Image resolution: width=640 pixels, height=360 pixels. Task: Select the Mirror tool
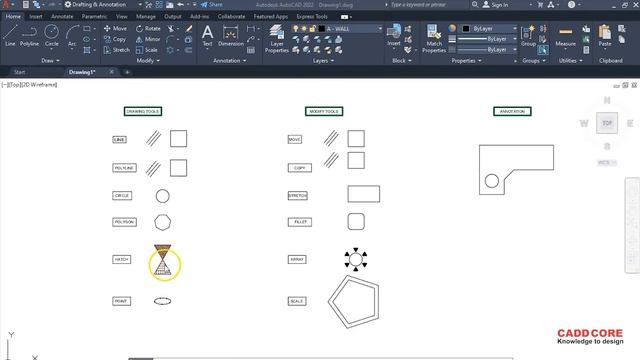[x=148, y=39]
